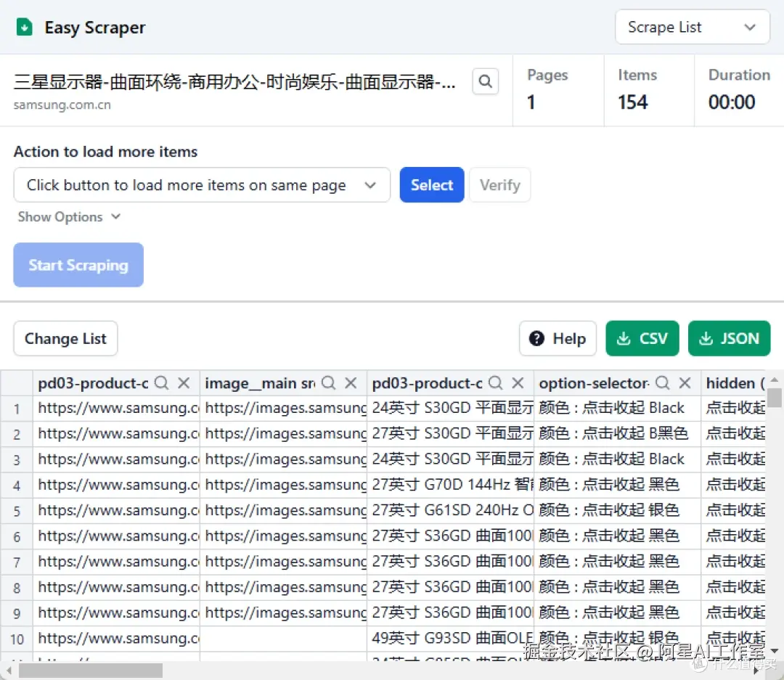The width and height of the screenshot is (784, 680).
Task: Click Start Scraping button
Action: [78, 265]
